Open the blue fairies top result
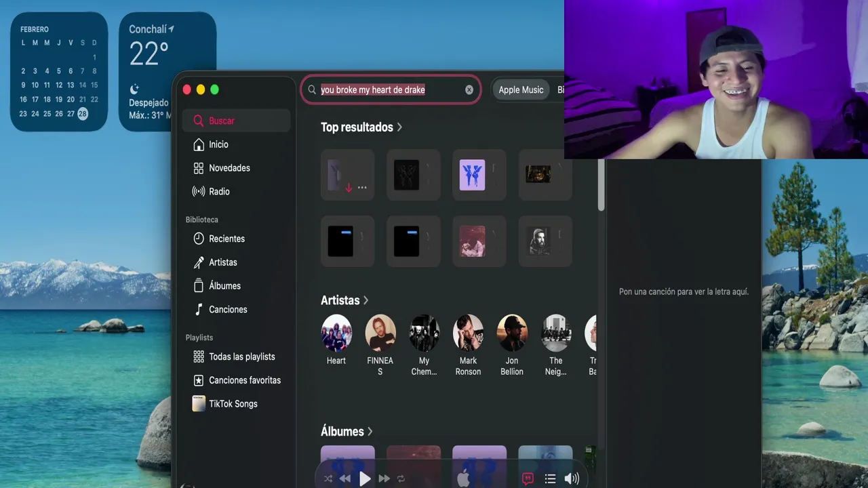Image resolution: width=868 pixels, height=488 pixels. 479,175
